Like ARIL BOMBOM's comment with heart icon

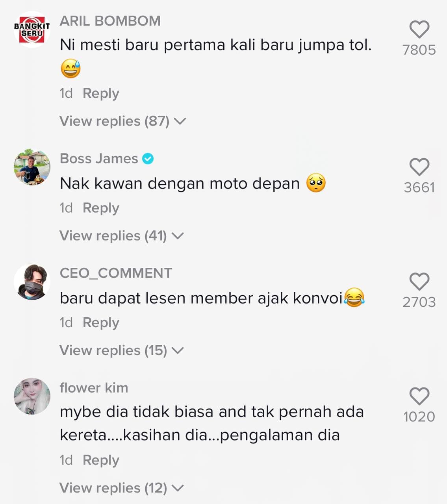[x=419, y=30]
